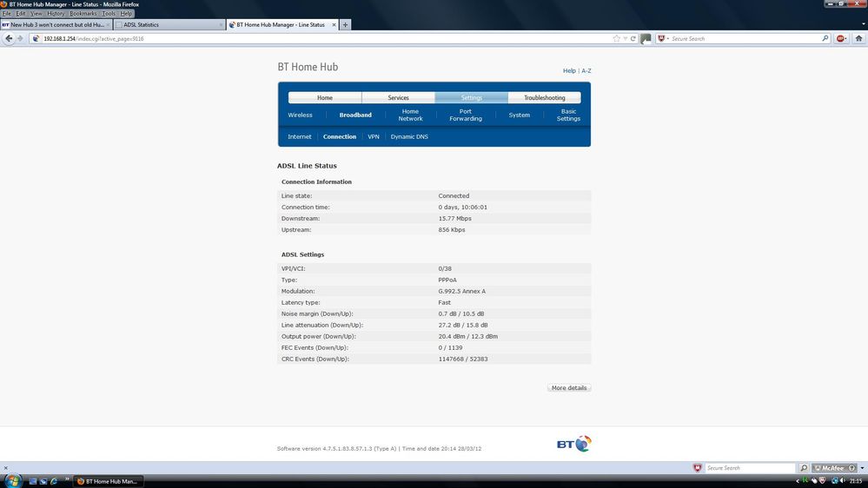Open the Firefox home page icon
Screen dimensions: 868x488
(858, 38)
